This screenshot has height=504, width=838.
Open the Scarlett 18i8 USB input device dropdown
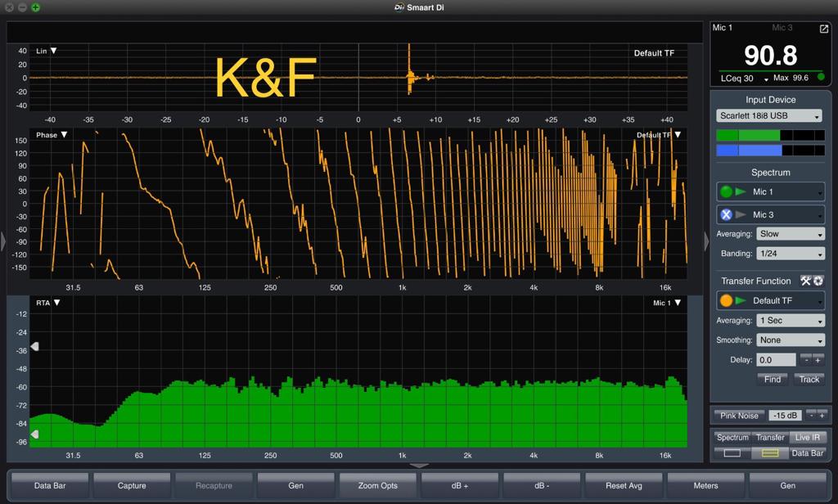coord(769,116)
